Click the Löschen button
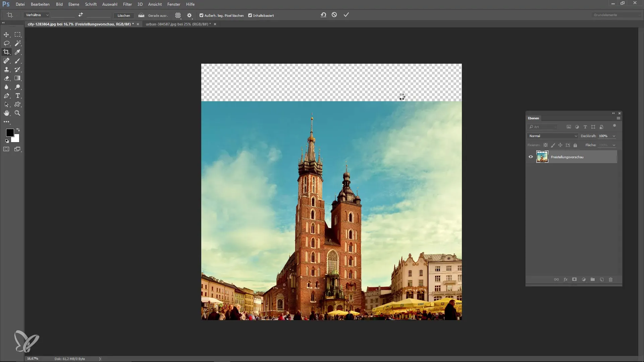This screenshot has height=362, width=644. coord(124,15)
